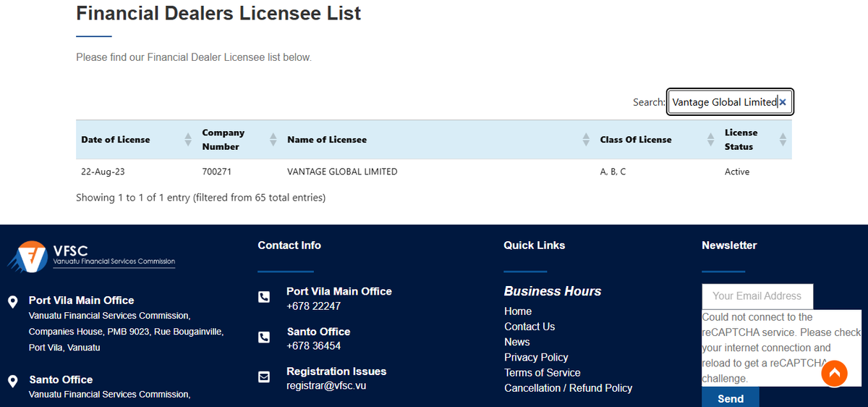Click the Newsletter footer heading
Viewport: 868px width, 407px height.
729,246
